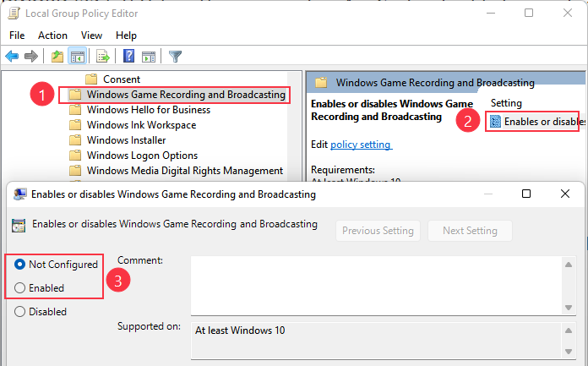Screen dimensions: 588x366
Task: Select the Disabled radio button
Action: pyautogui.click(x=20, y=312)
